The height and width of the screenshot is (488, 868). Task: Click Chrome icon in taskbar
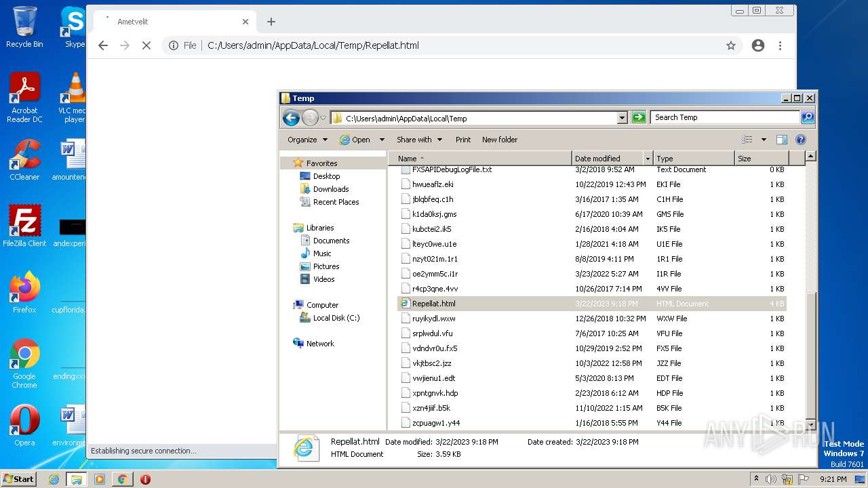[123, 479]
